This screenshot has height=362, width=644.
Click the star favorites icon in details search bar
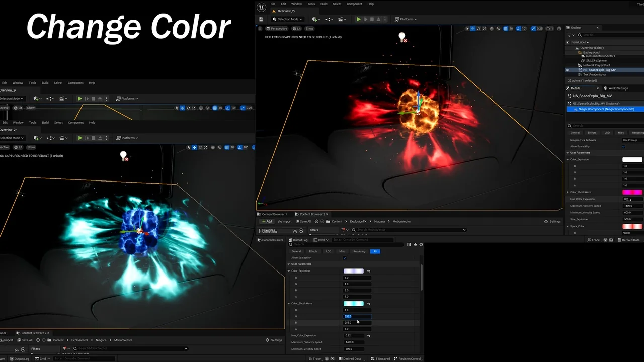click(415, 245)
